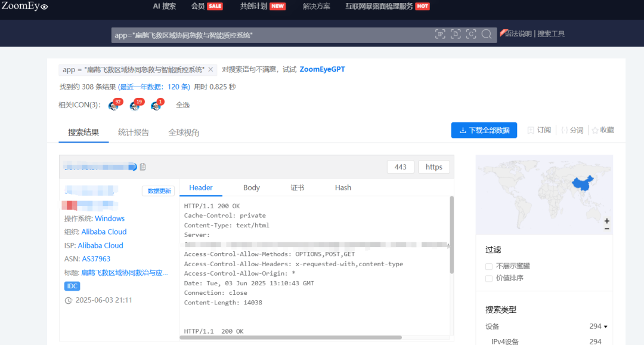The image size is (644, 345).
Task: Open the ZoomEye logo home link
Action: click(x=24, y=6)
